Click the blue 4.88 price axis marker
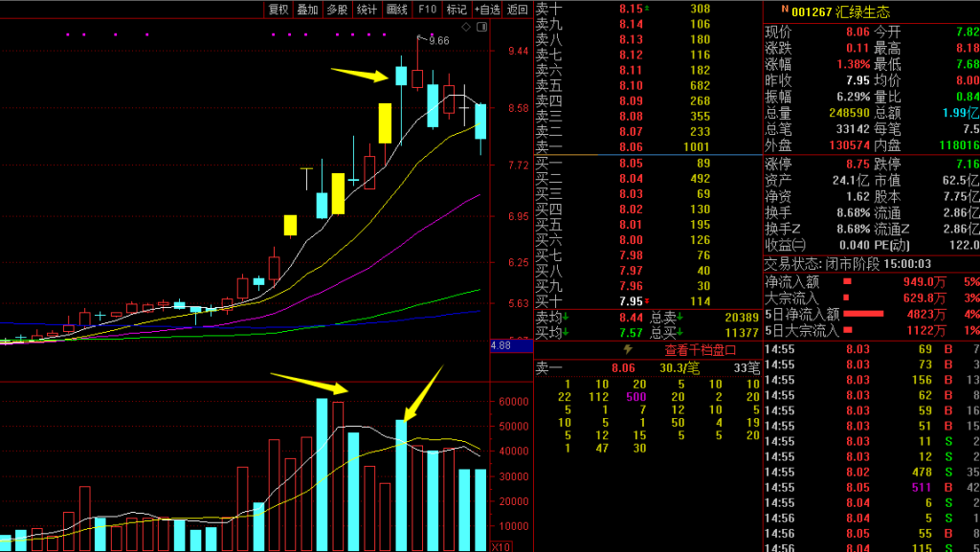This screenshot has width=980, height=552. [x=501, y=345]
